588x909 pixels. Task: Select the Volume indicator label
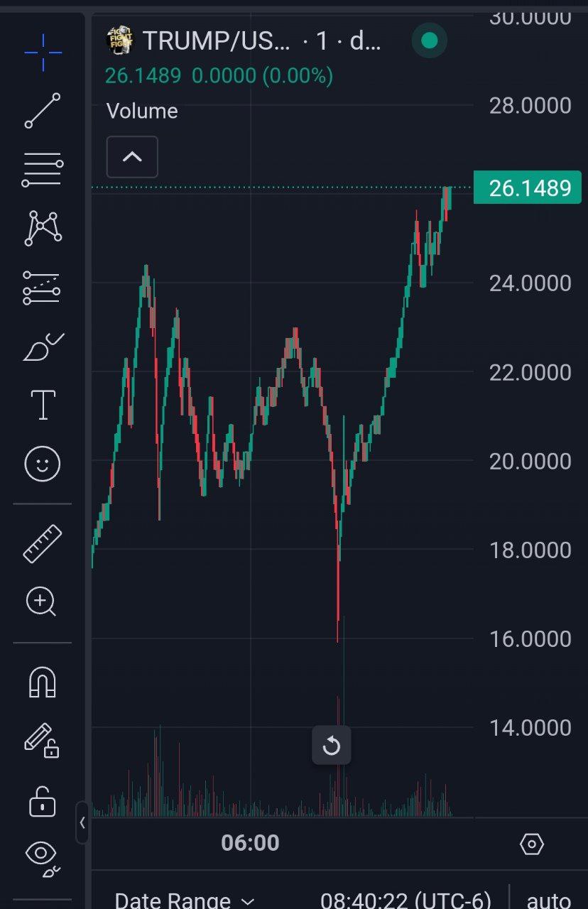coord(142,111)
